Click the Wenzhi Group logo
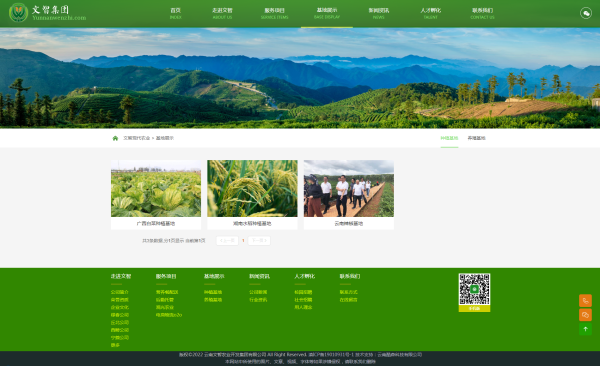The height and width of the screenshot is (366, 600). click(47, 13)
